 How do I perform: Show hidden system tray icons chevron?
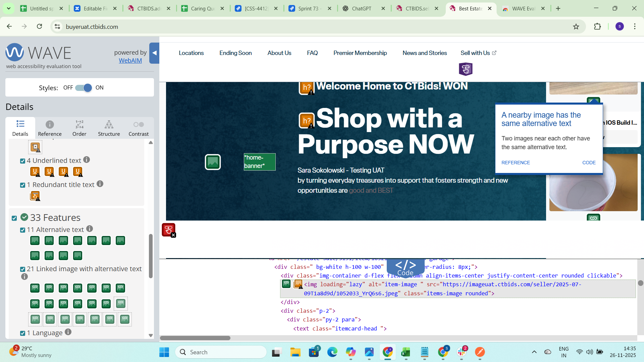[x=534, y=352]
